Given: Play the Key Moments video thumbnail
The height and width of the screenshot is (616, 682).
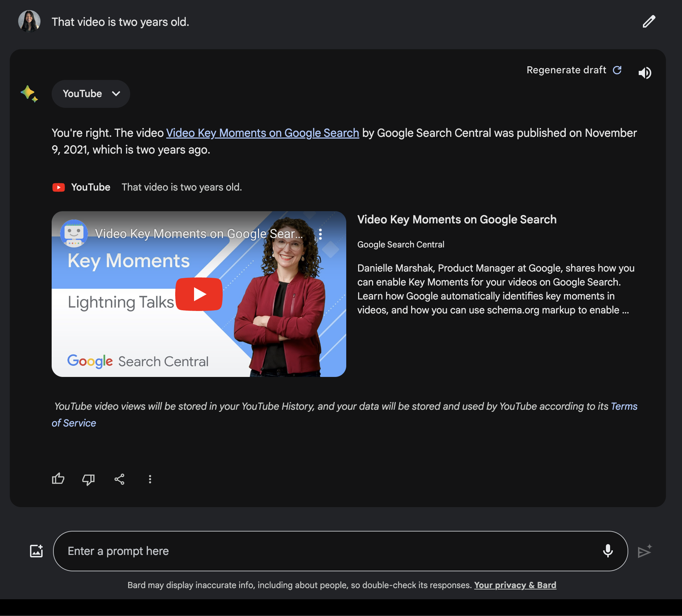Looking at the screenshot, I should [x=199, y=294].
